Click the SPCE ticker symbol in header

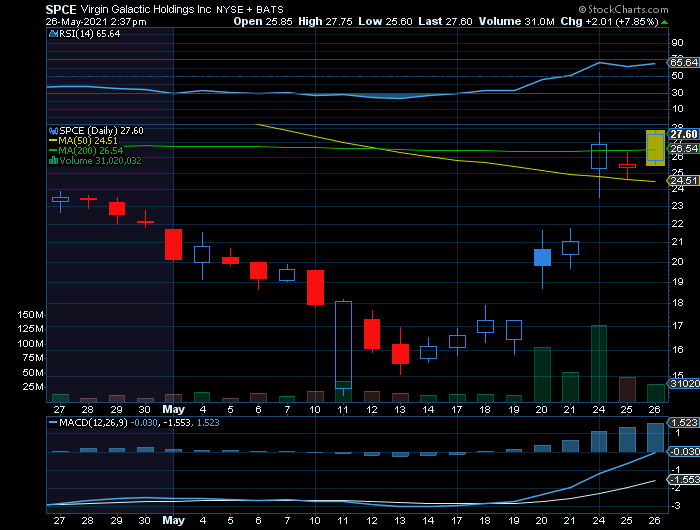(x=61, y=9)
